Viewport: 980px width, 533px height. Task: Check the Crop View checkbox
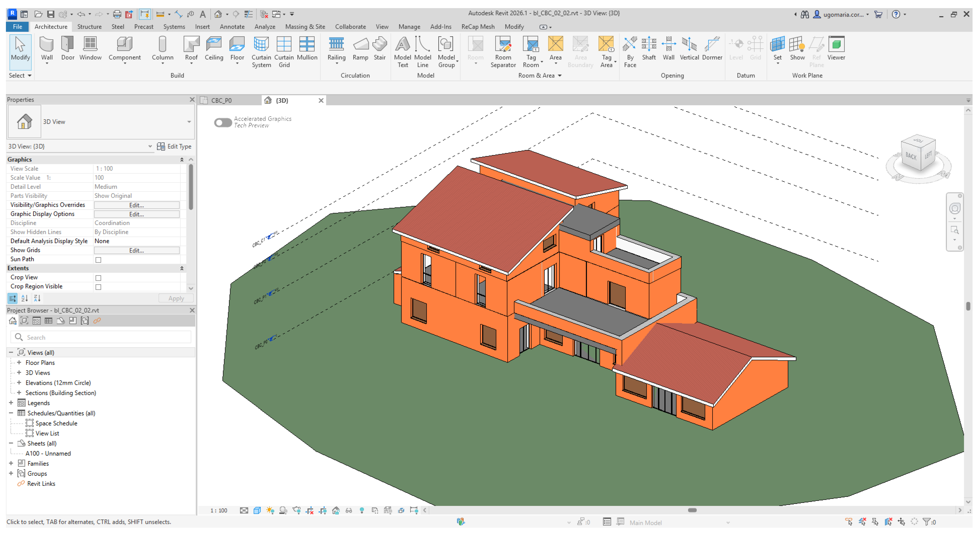pyautogui.click(x=98, y=278)
